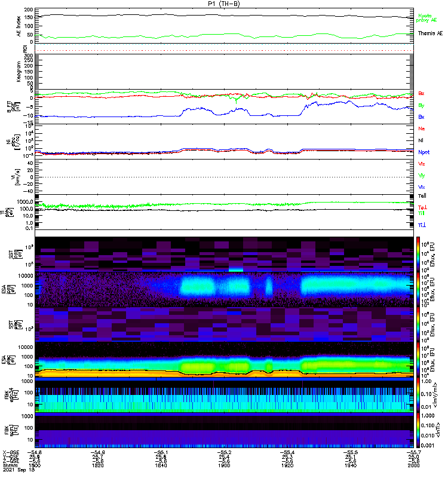Click the SST ions spectrogram panel
This screenshot has height=478, width=448.
point(225,255)
